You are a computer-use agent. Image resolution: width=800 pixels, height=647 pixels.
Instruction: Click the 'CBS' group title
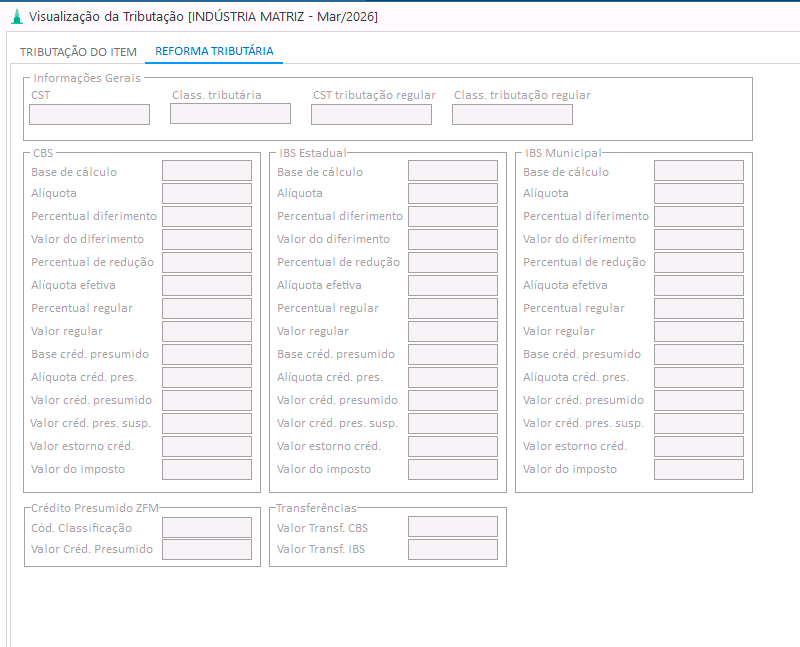tap(43, 153)
